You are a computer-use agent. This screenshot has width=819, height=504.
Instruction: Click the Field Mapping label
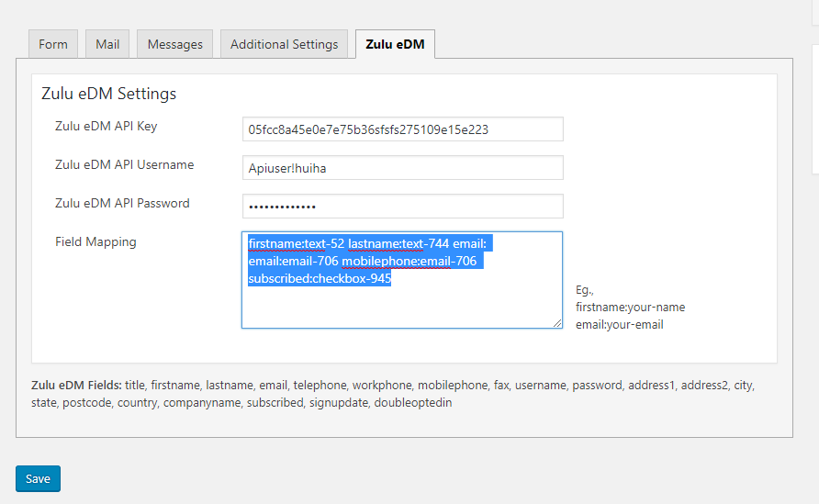95,241
